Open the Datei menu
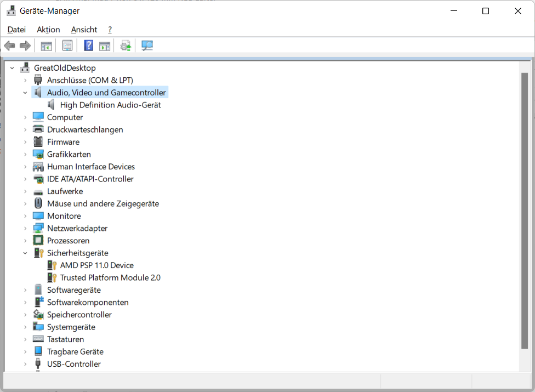535x392 pixels. (16, 30)
